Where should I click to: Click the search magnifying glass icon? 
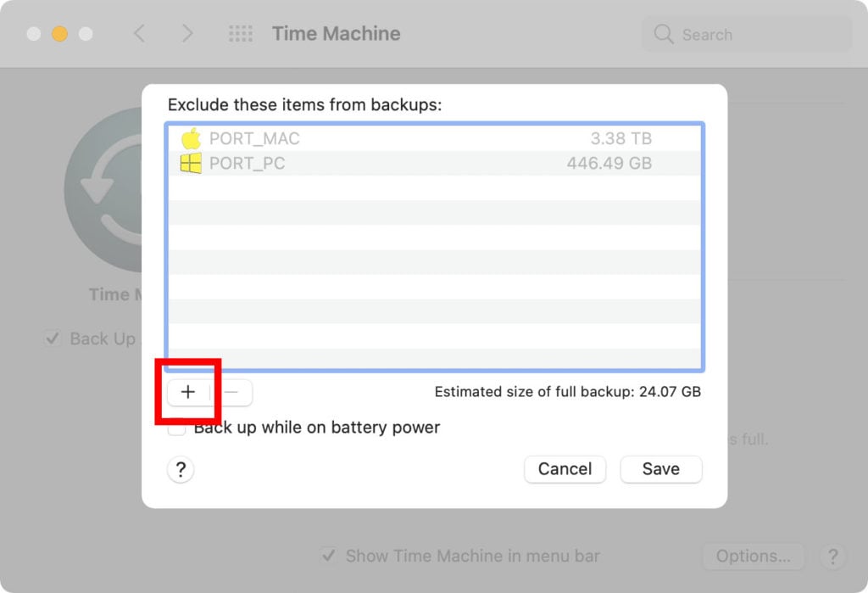pyautogui.click(x=663, y=34)
